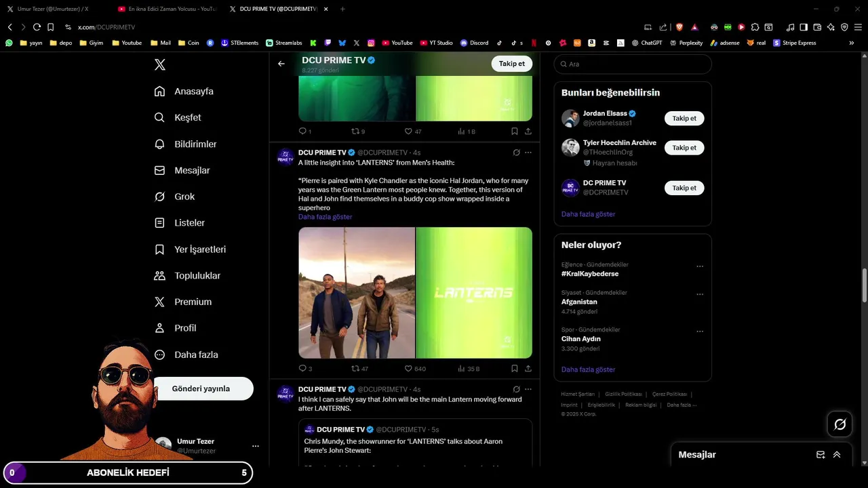Screen dimensions: 868x488
Task: Open the Grok action on the Men's Health post
Action: pyautogui.click(x=516, y=152)
